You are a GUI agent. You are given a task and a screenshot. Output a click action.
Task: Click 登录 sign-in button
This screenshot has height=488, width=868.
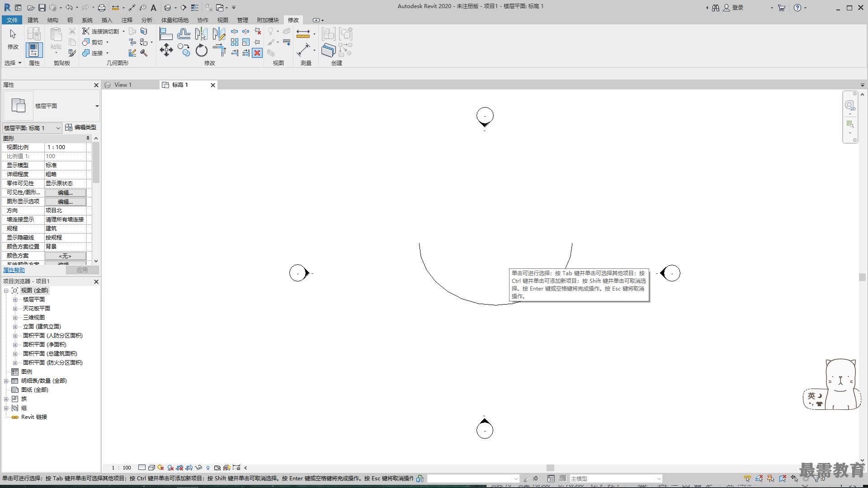[x=733, y=8]
